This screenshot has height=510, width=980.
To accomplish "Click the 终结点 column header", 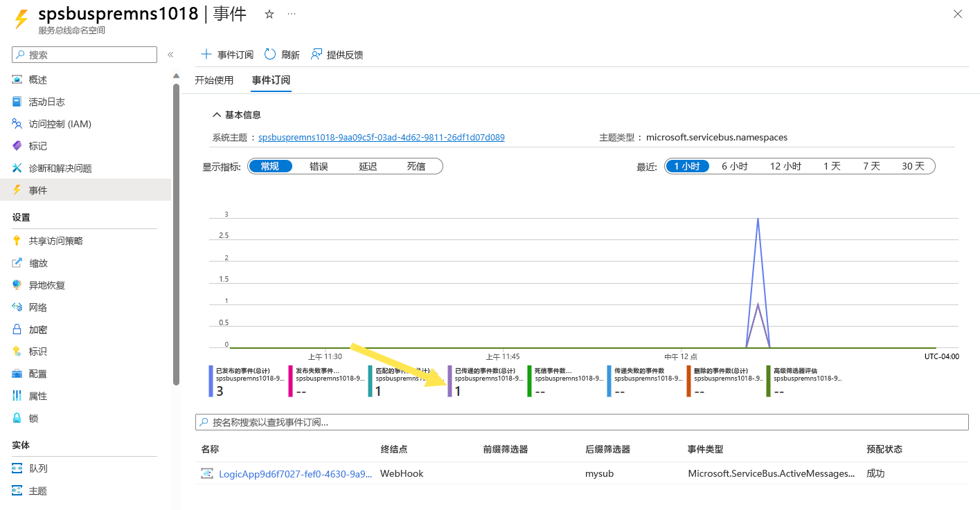I will tap(394, 449).
